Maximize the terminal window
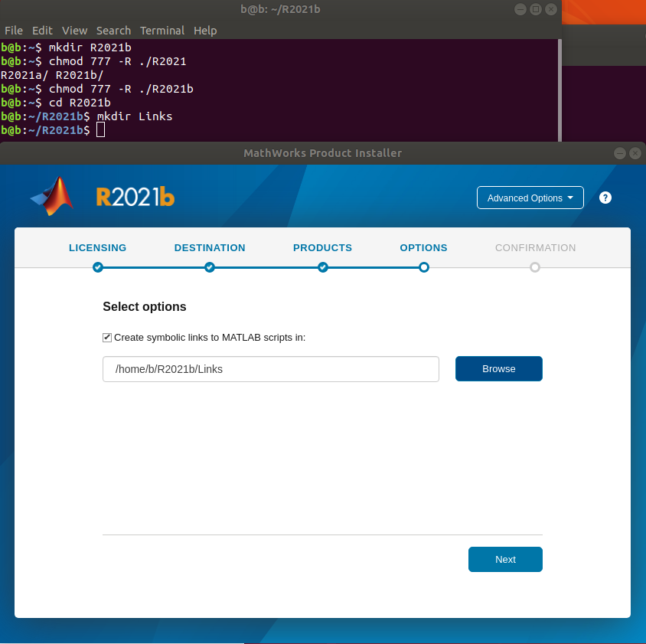646x644 pixels. tap(536, 9)
